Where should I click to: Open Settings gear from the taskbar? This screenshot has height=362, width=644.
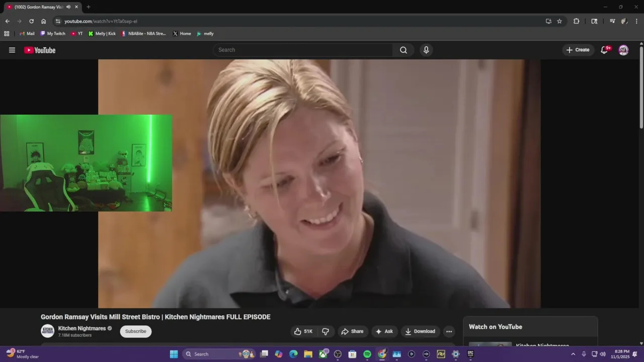coord(456,354)
